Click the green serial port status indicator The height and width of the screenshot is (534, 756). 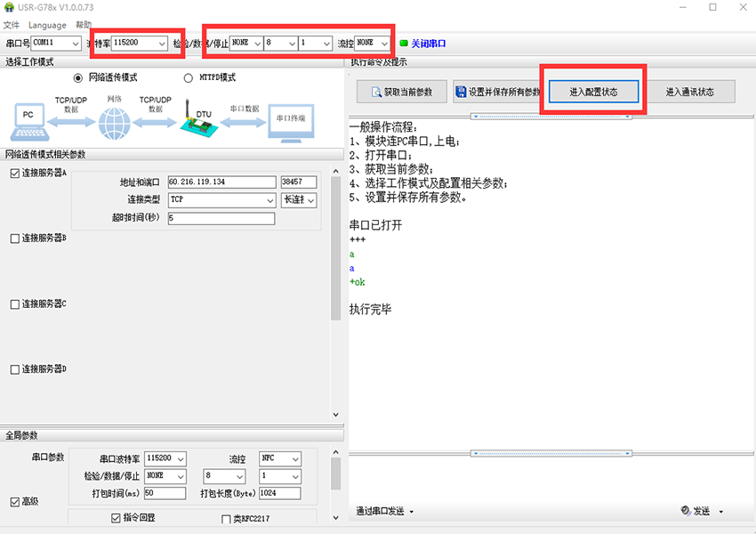pyautogui.click(x=403, y=43)
